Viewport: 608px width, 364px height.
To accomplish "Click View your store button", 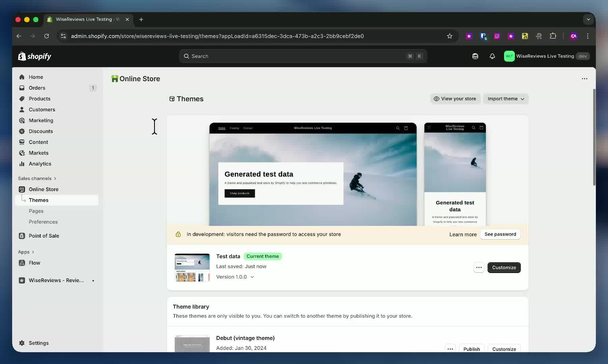I will coord(455,99).
